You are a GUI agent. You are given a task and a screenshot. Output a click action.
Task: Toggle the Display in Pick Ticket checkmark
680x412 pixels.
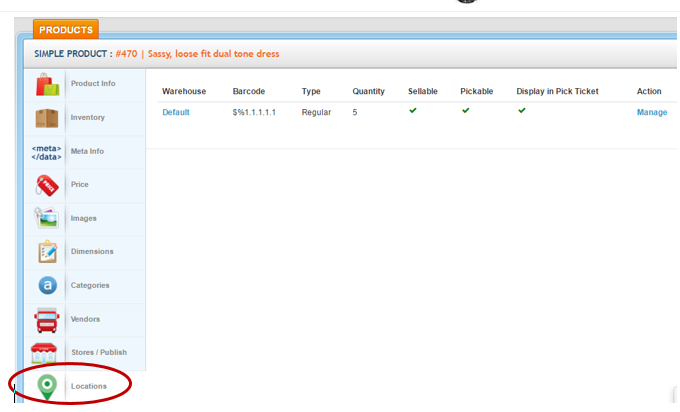[x=522, y=111]
